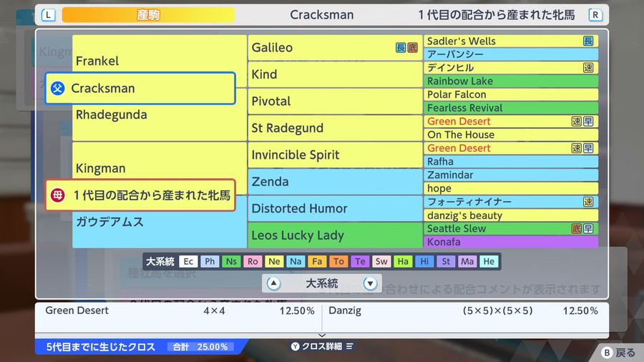Select the Galileo pedigree cell
The width and height of the screenshot is (644, 362).
tap(335, 48)
